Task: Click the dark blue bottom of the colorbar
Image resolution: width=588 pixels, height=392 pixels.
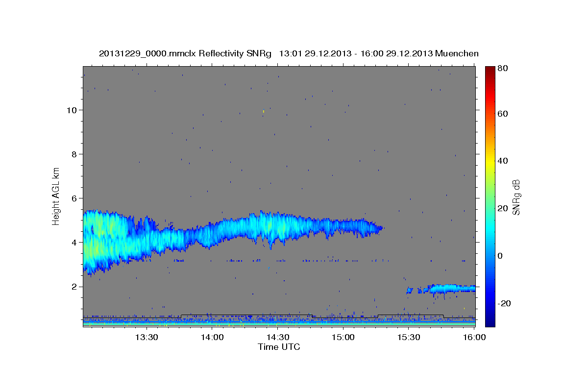Action: point(490,322)
